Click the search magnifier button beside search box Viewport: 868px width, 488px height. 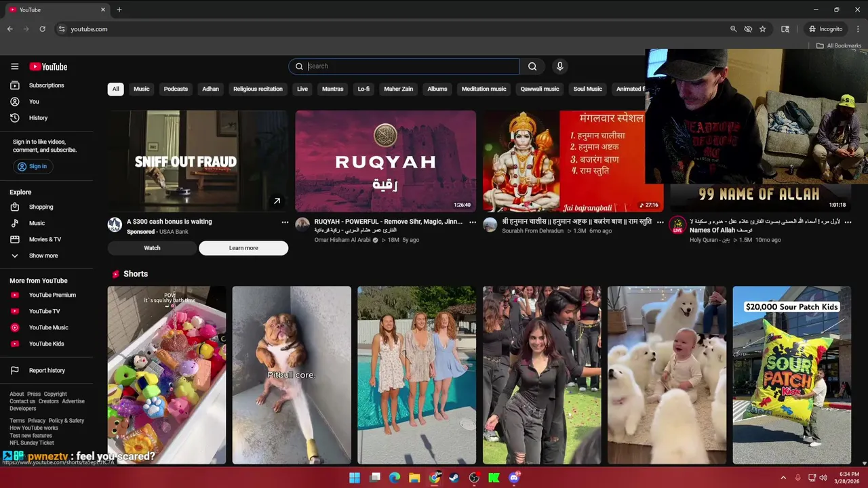pos(532,66)
